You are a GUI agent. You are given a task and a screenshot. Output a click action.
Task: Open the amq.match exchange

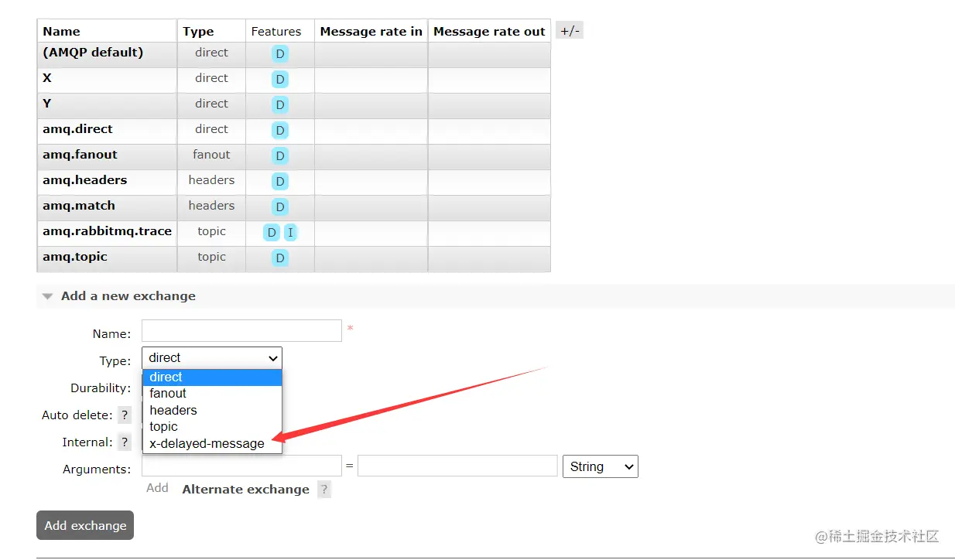click(x=79, y=206)
